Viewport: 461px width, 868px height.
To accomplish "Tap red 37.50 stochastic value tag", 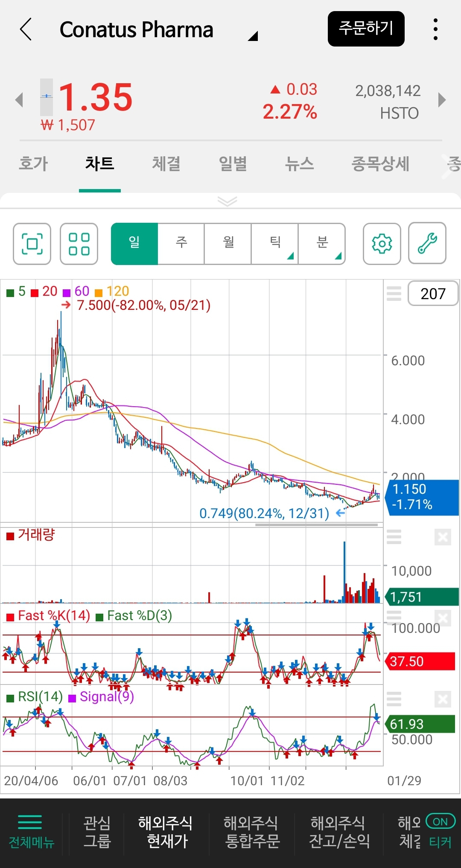I will 420,661.
